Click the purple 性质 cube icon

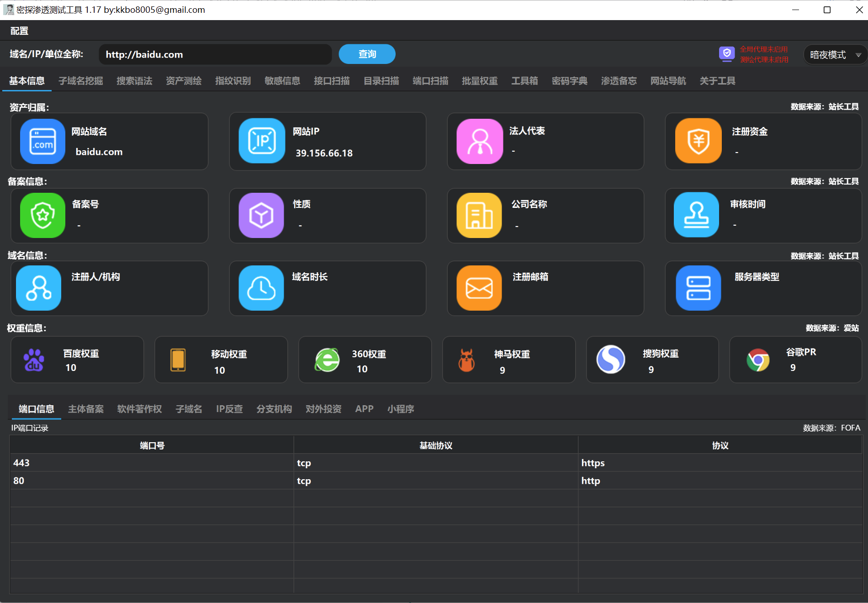tap(261, 215)
